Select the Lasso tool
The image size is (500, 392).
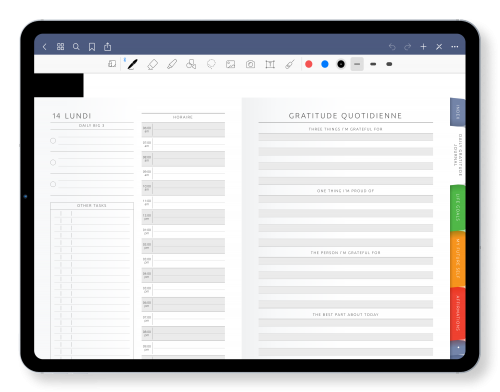211,64
